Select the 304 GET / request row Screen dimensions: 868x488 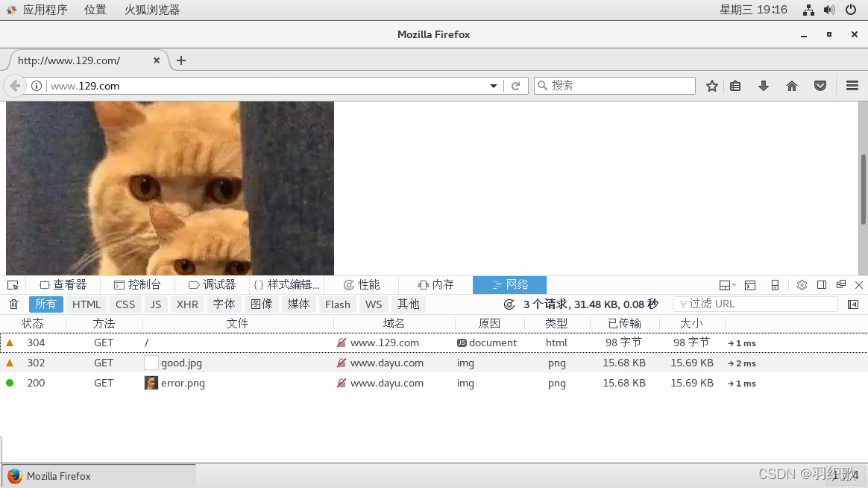click(x=434, y=343)
